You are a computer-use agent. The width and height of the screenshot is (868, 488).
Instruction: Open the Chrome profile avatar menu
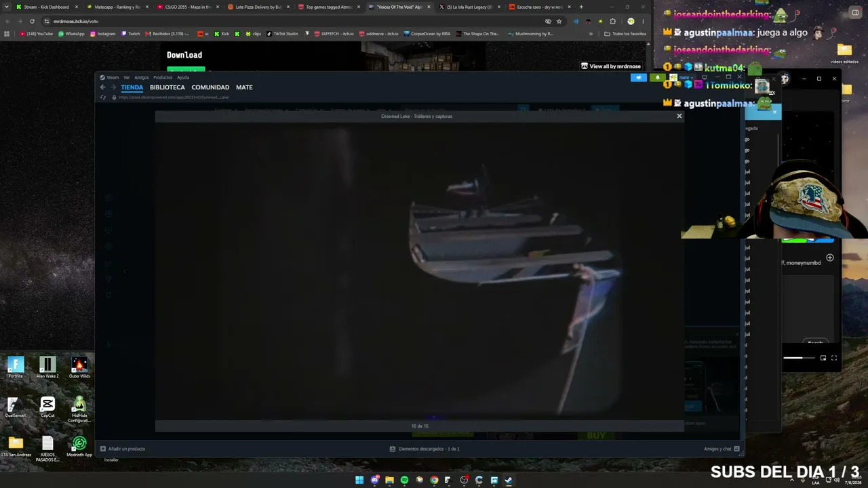631,21
